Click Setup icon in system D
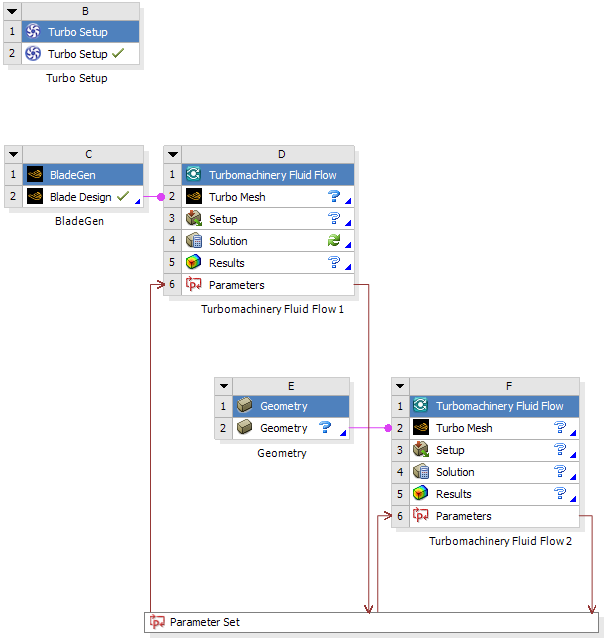605x643 pixels. (194, 219)
